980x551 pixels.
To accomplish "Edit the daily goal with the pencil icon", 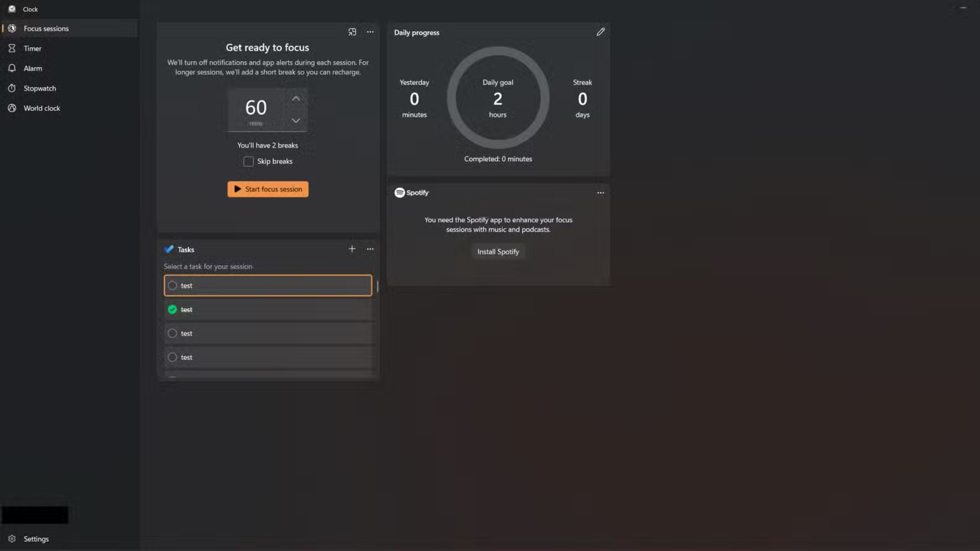I will (x=600, y=32).
